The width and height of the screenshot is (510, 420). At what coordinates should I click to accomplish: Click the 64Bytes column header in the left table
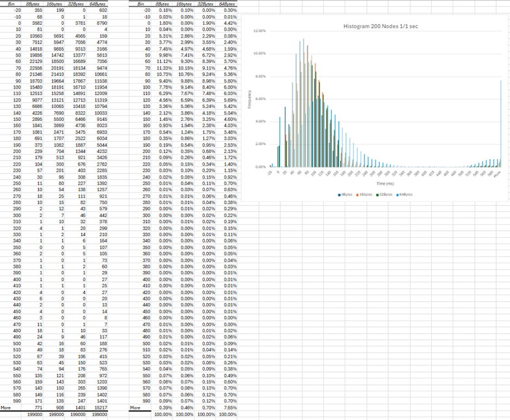click(x=99, y=5)
